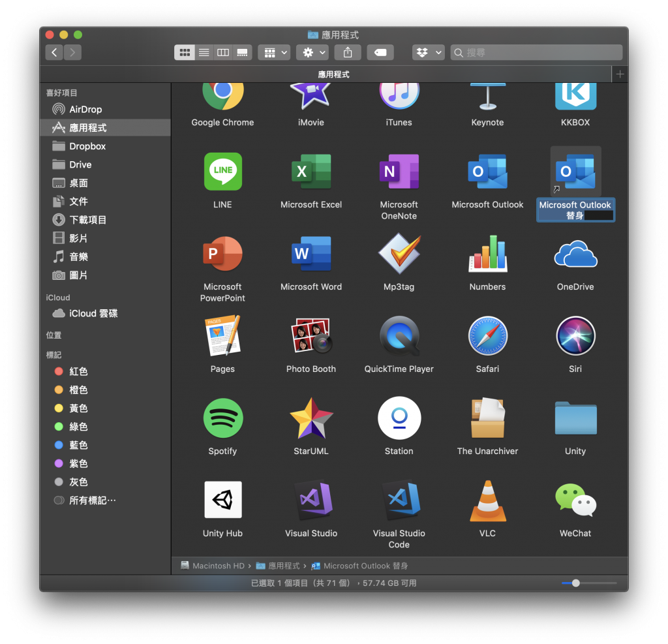The width and height of the screenshot is (668, 644).
Task: Click the Unity Hub icon
Action: coord(222,500)
